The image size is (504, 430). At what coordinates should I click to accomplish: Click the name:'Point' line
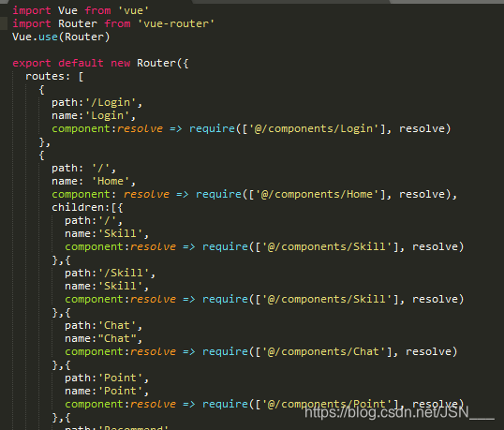107,391
